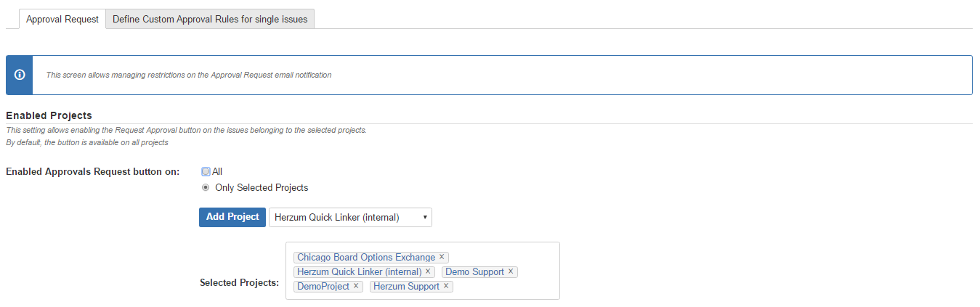Click the Add Project button

[x=232, y=217]
